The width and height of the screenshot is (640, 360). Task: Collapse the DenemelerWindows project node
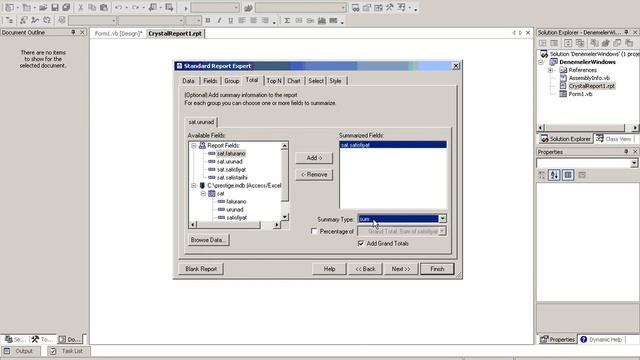541,62
